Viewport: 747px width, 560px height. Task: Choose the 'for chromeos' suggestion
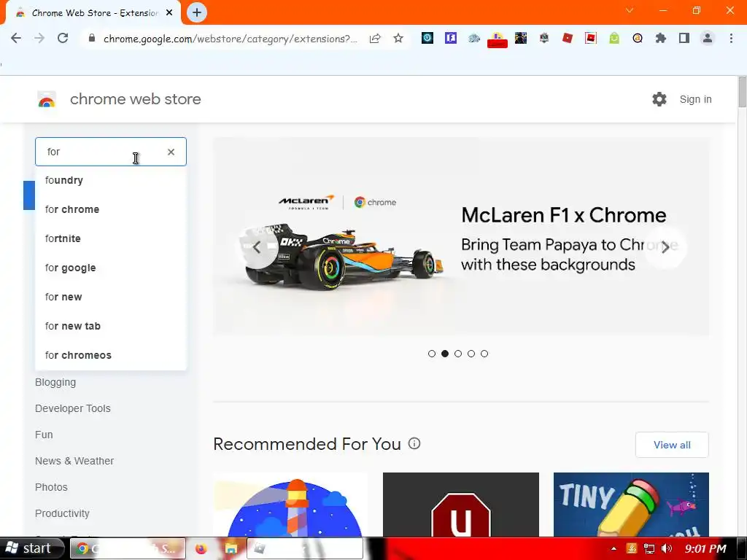click(x=111, y=355)
